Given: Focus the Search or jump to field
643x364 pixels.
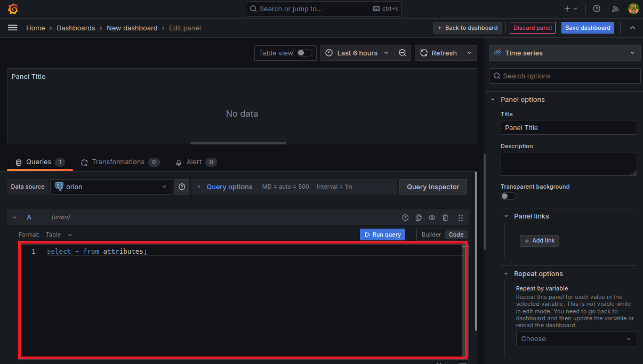Looking at the screenshot, I should tap(324, 9).
